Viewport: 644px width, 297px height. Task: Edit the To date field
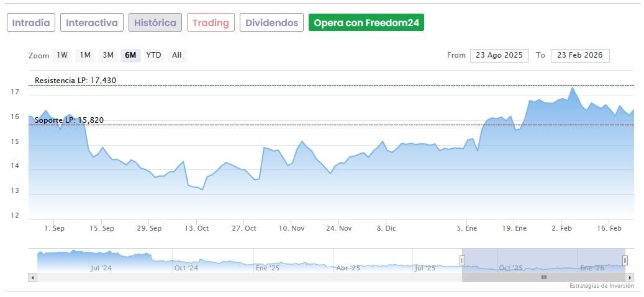click(x=580, y=55)
